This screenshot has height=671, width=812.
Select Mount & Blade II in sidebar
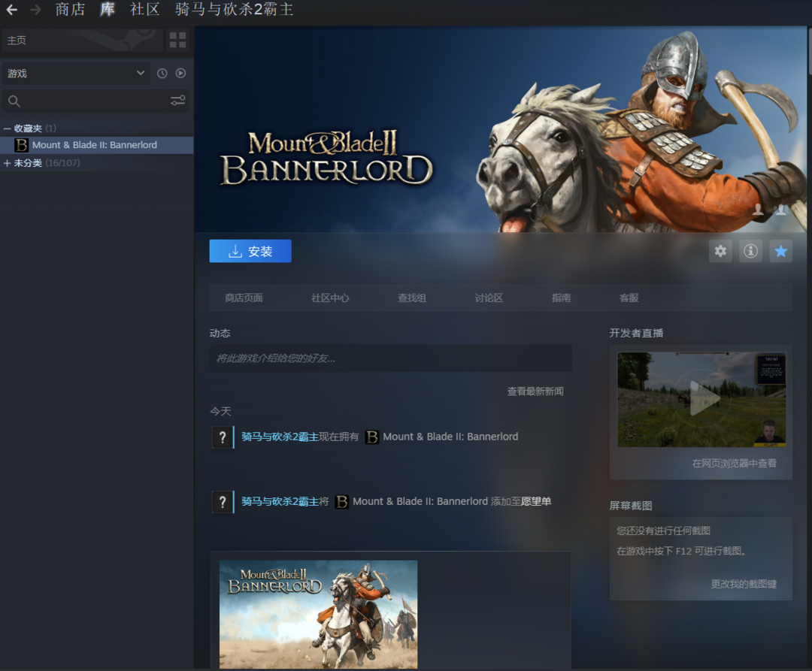94,145
